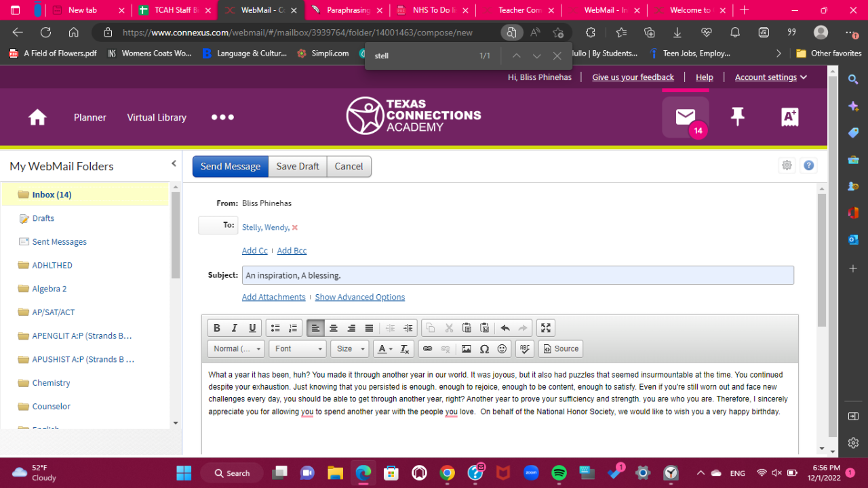Click the Give us your feedback link
Viewport: 868px width, 488px height.
click(x=633, y=77)
